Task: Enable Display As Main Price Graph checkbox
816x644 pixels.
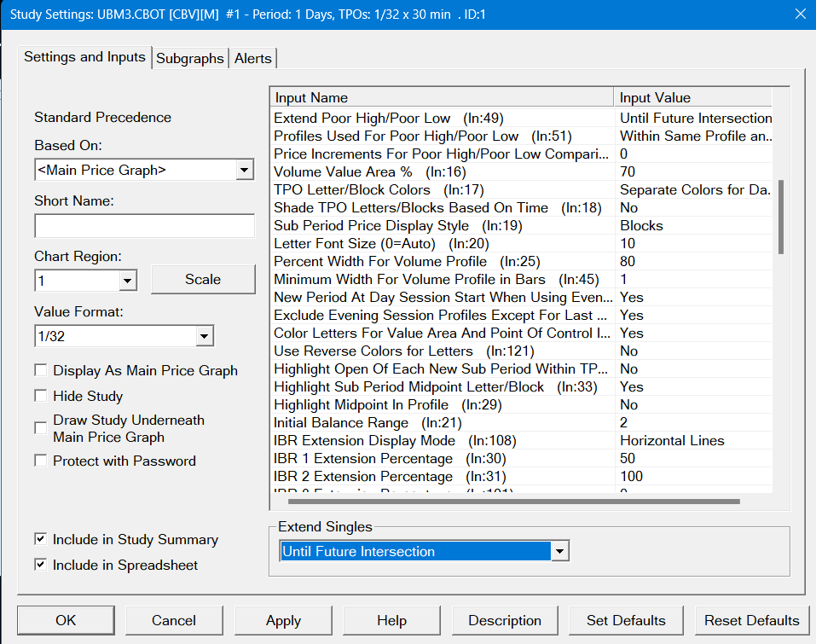Action: [41, 370]
